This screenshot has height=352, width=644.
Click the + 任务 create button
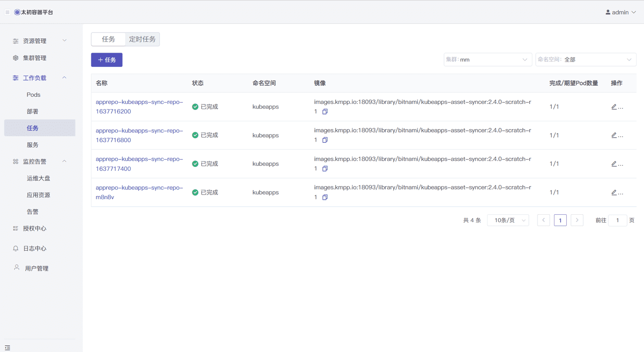click(x=106, y=60)
